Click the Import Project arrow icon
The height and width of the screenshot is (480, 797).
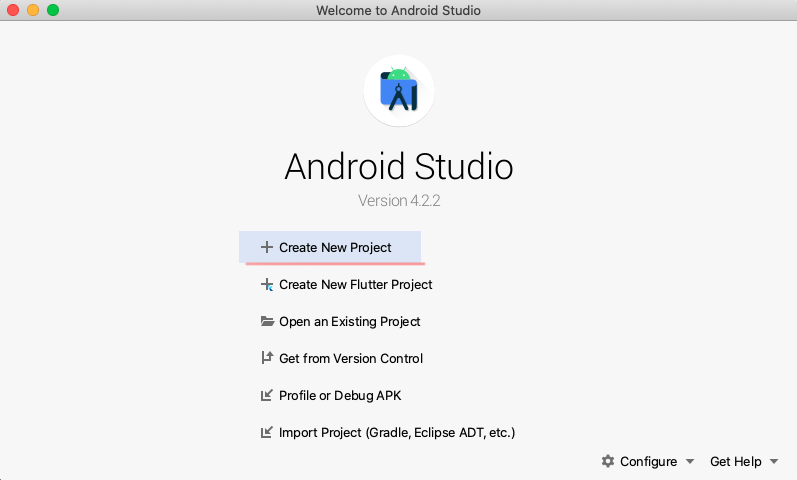pos(267,432)
